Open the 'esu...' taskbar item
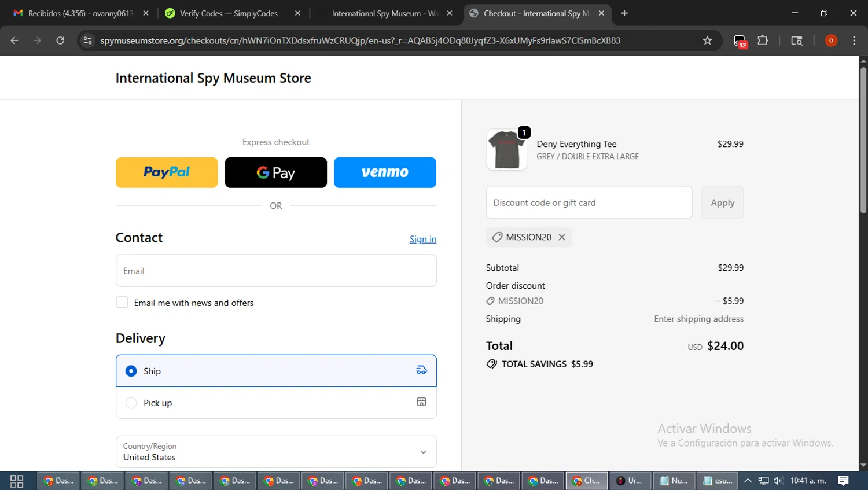 (x=718, y=481)
